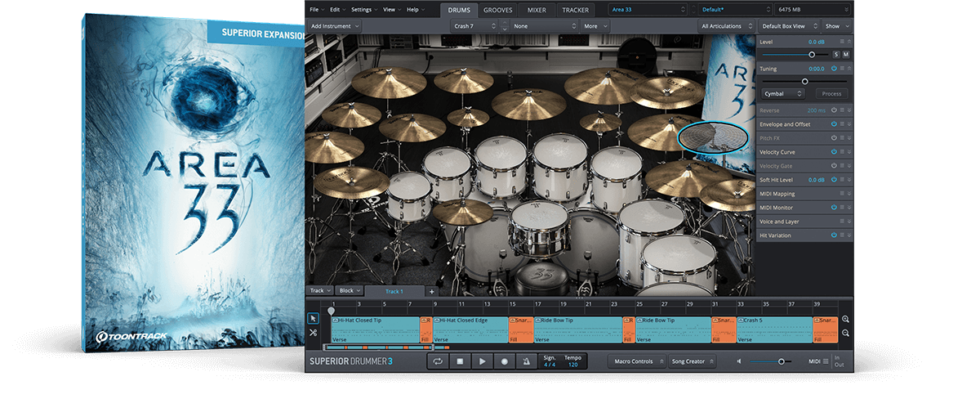Open the File menu
Image resolution: width=980 pixels, height=399 pixels.
[x=315, y=9]
